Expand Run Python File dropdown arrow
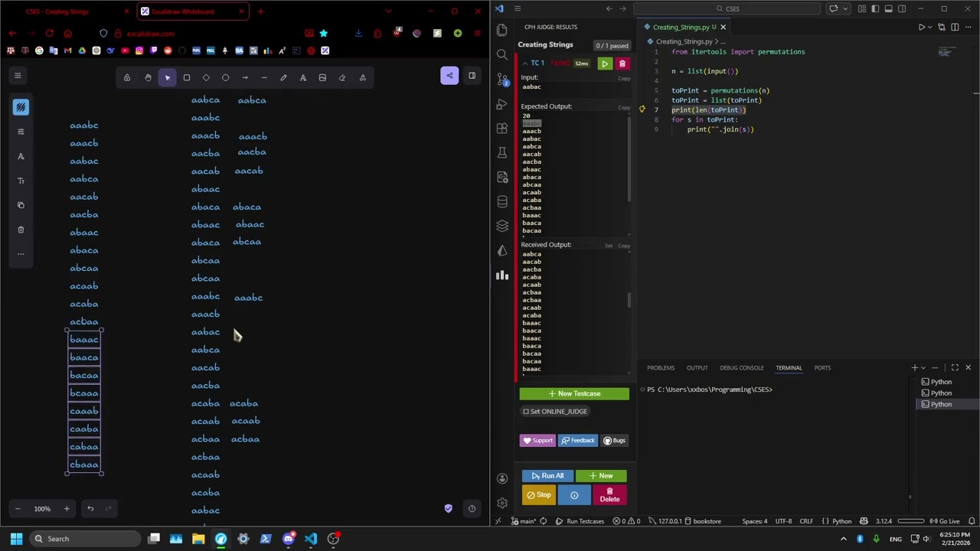This screenshot has height=551, width=980. coord(931,27)
